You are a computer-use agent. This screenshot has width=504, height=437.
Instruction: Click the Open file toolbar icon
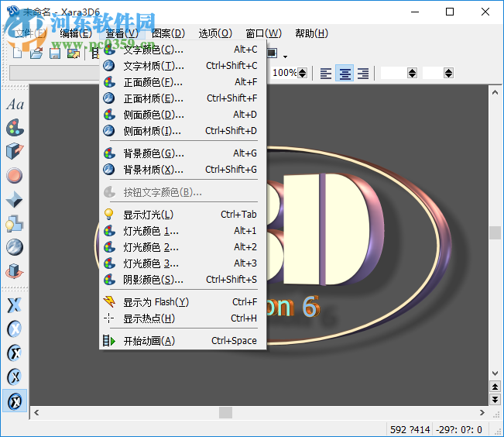36,53
